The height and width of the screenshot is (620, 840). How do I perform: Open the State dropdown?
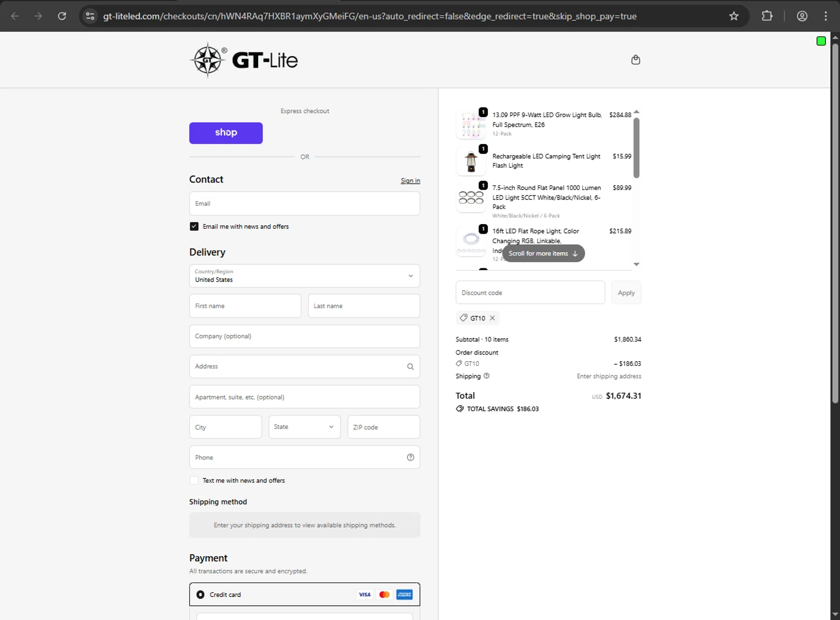[305, 427]
